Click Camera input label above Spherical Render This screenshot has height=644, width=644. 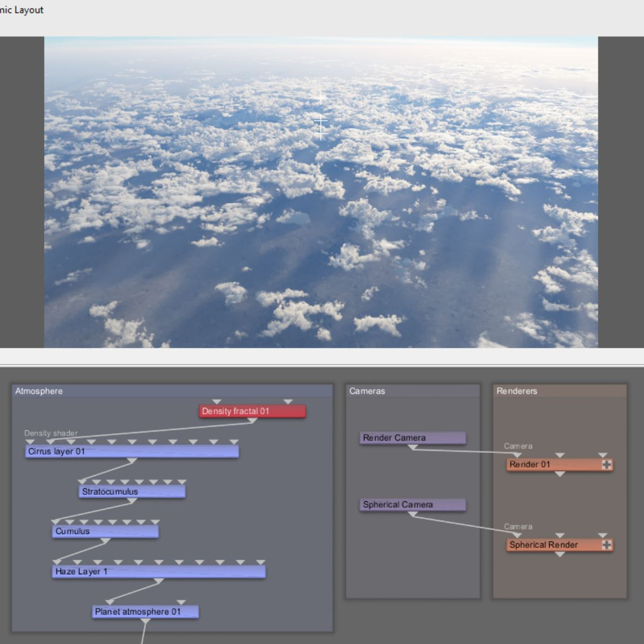coord(518,526)
